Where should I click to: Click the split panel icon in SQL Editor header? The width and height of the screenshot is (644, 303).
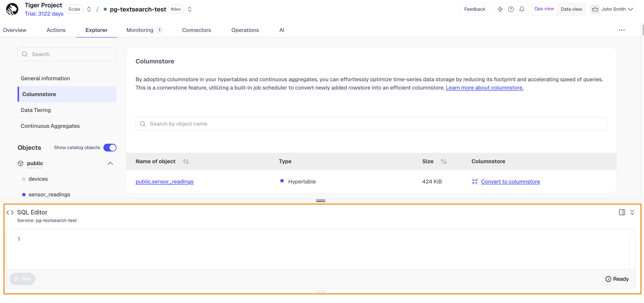click(x=622, y=212)
